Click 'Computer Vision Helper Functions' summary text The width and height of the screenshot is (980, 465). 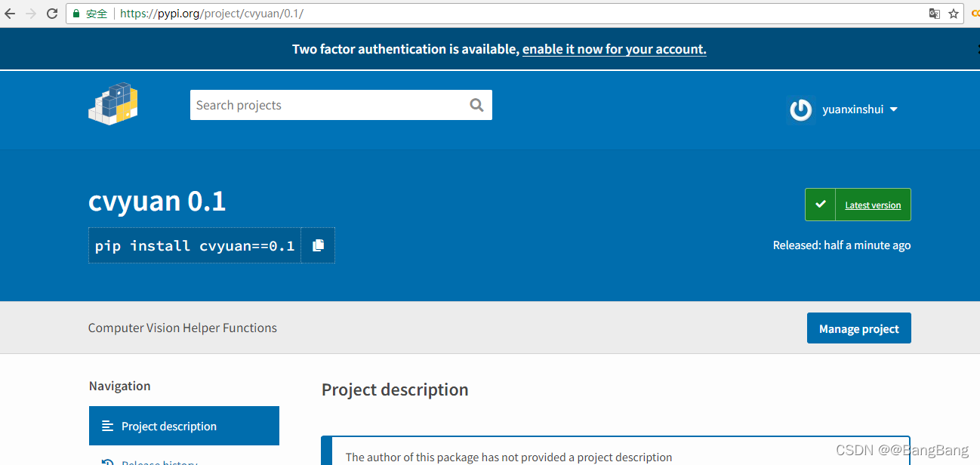click(x=183, y=328)
